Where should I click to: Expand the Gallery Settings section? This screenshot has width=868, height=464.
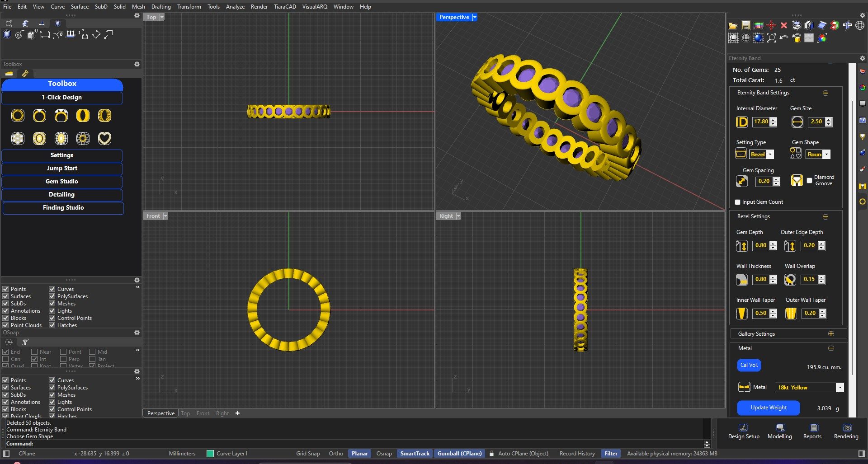830,334
